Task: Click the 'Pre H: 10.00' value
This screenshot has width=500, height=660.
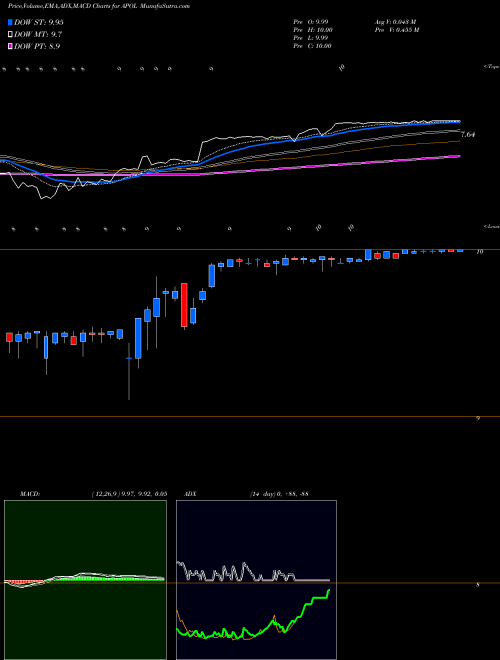Action: [x=313, y=30]
